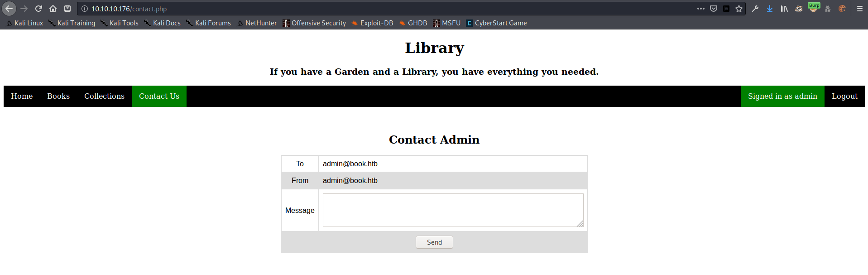Open the Books navigation tab
Image resolution: width=868 pixels, height=275 pixels.
coord(58,96)
